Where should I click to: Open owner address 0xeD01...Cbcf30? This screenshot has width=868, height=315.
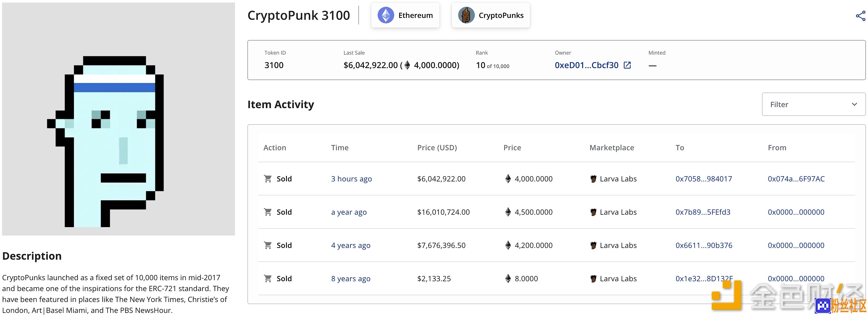pyautogui.click(x=586, y=65)
